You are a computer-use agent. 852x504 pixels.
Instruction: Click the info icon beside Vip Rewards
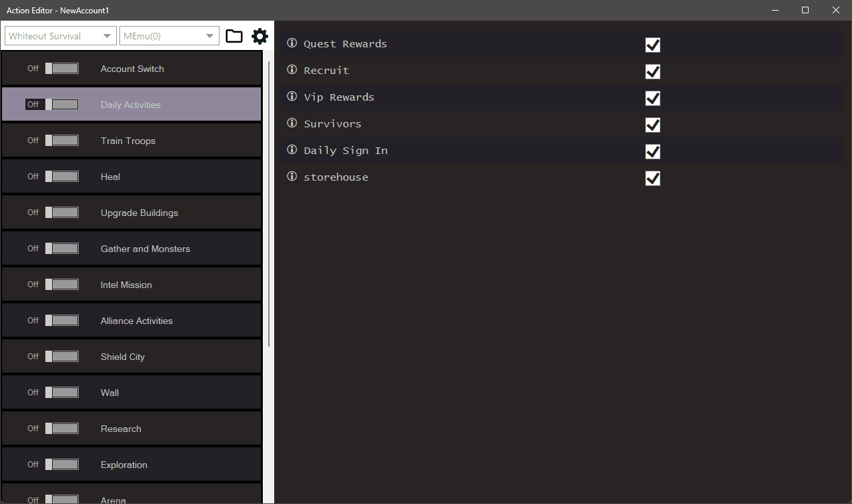pyautogui.click(x=292, y=97)
